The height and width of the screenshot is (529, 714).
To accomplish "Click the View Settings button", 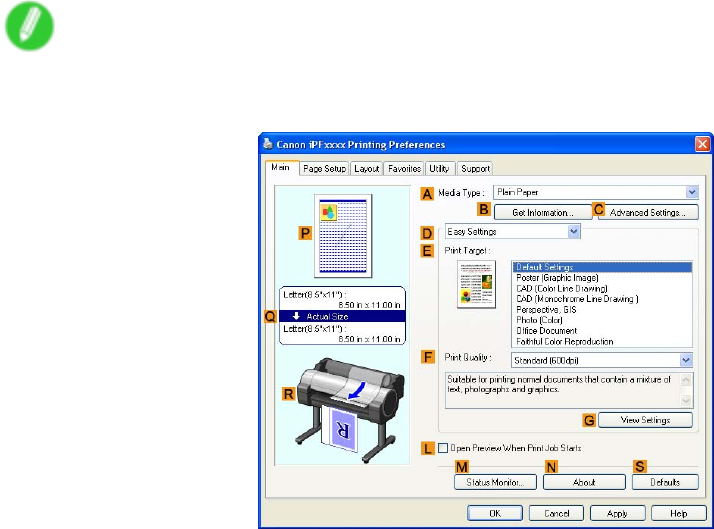I will tap(645, 420).
